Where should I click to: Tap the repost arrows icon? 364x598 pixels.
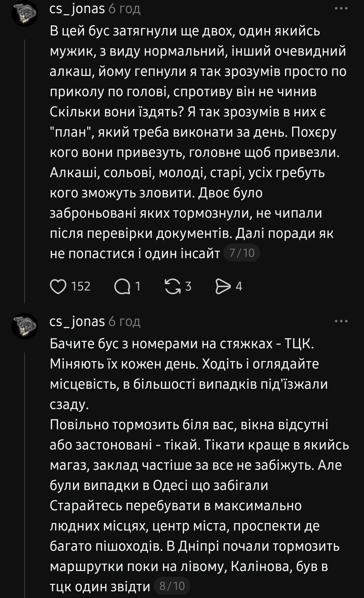[x=172, y=287]
